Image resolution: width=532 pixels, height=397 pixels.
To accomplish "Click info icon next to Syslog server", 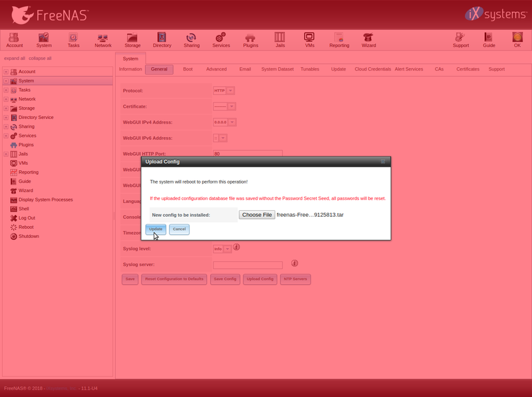I will pyautogui.click(x=295, y=263).
